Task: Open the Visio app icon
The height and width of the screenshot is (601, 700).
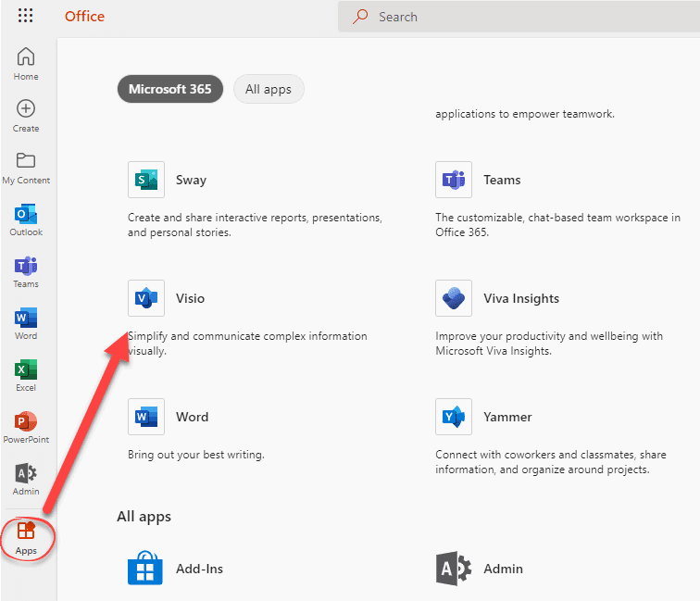Action: coord(146,298)
